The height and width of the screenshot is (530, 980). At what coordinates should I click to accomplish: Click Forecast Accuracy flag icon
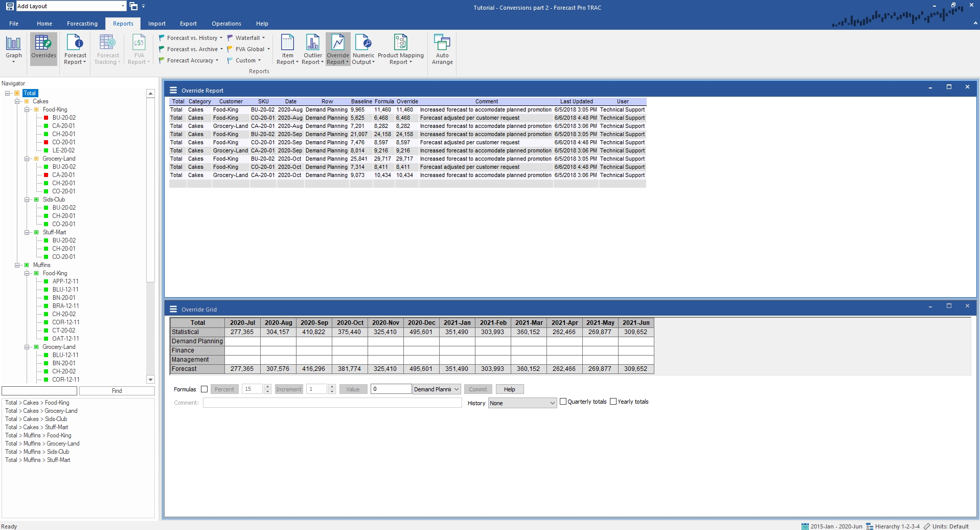coord(162,60)
